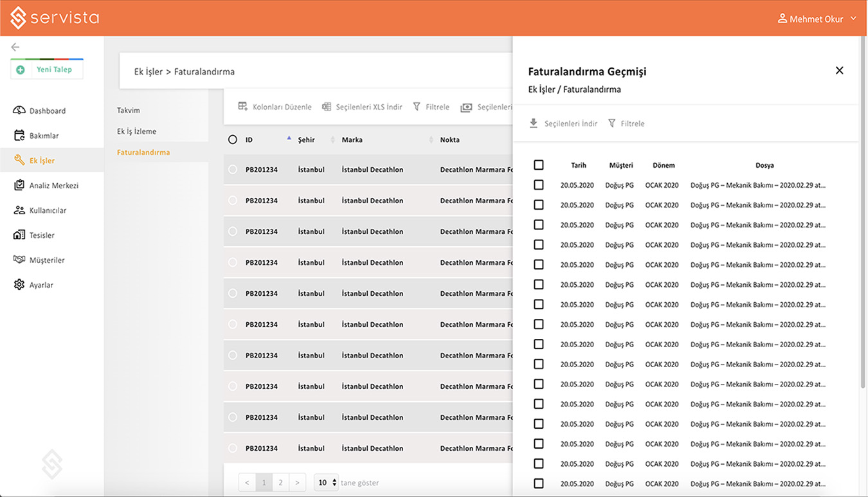Open Kullanıcılar people icon

pos(19,210)
